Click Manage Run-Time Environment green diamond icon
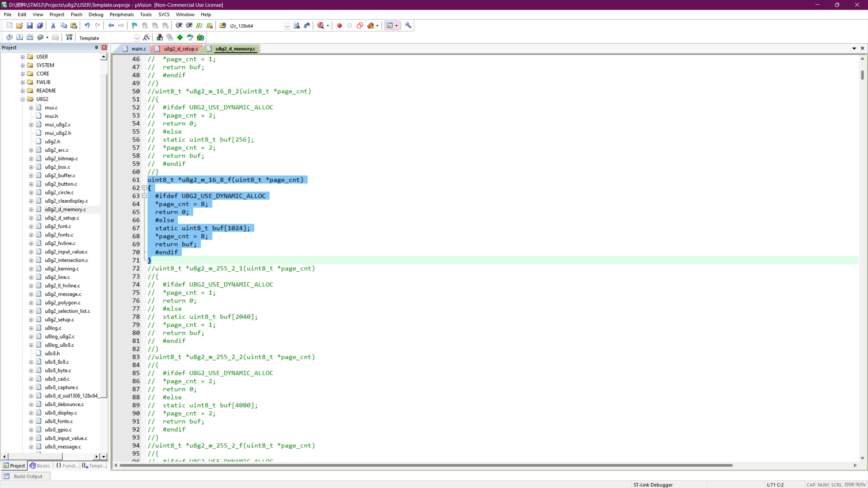This screenshot has width=868, height=488. tap(180, 37)
